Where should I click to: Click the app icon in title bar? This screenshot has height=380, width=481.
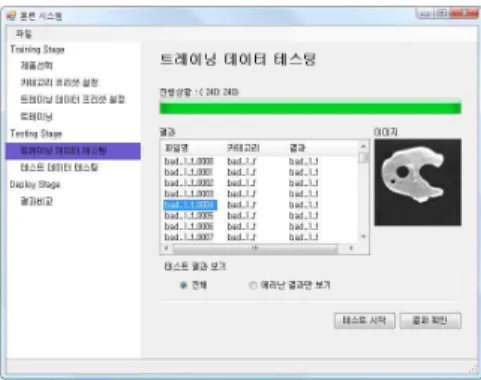(11, 16)
